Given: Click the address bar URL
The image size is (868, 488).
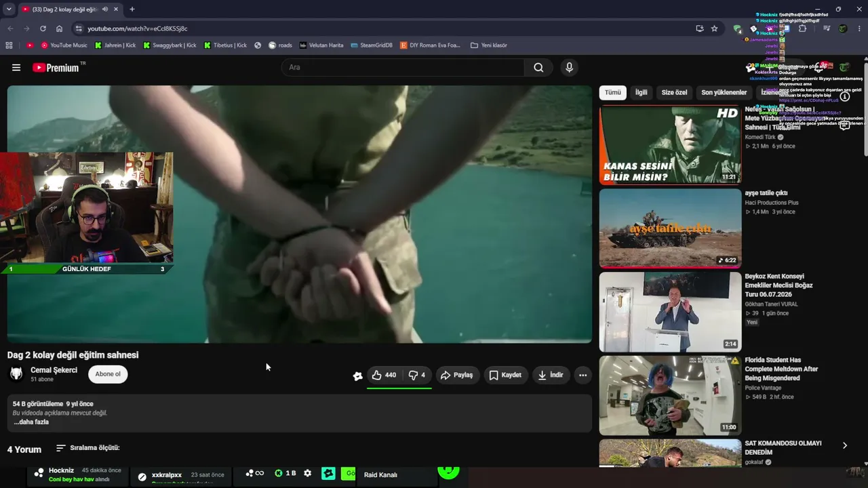Looking at the screenshot, I should pyautogui.click(x=137, y=28).
